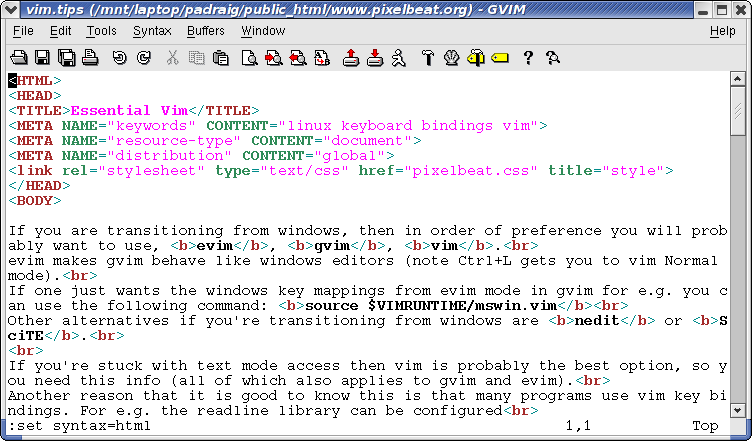The height and width of the screenshot is (441, 752).
Task: Jump to tag using yellow tag icon
Action: tap(500, 58)
